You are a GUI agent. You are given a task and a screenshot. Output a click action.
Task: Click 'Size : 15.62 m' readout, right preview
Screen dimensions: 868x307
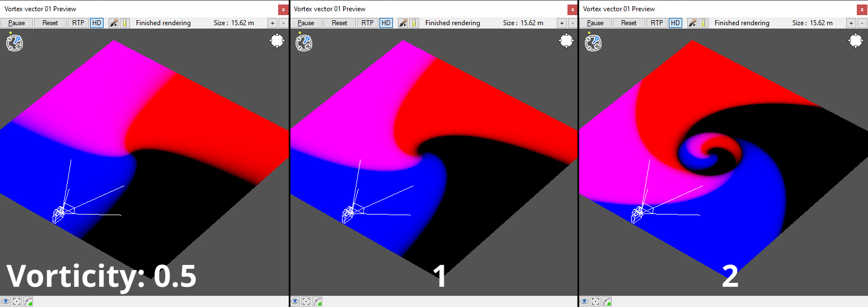[813, 23]
